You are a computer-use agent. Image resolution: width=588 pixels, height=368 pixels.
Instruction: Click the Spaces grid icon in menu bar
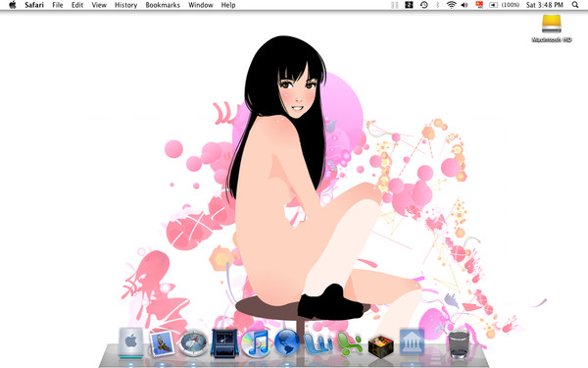click(409, 5)
